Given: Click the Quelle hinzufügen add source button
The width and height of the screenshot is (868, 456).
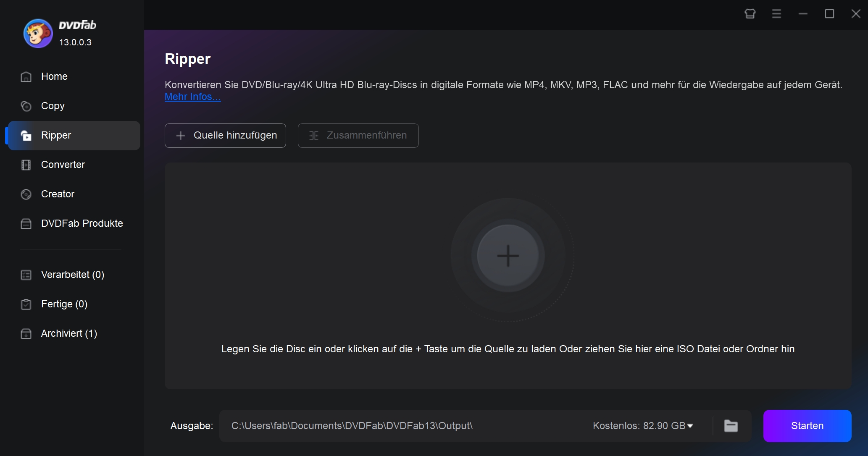Looking at the screenshot, I should tap(226, 135).
